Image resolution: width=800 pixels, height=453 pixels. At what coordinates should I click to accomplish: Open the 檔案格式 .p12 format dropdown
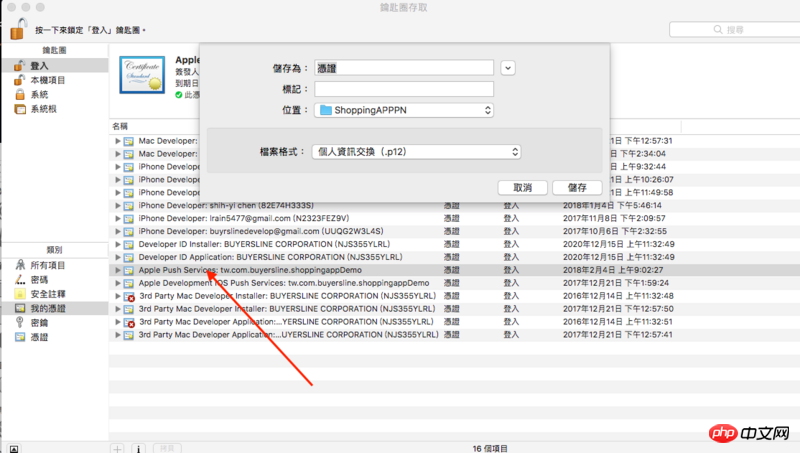pyautogui.click(x=416, y=152)
